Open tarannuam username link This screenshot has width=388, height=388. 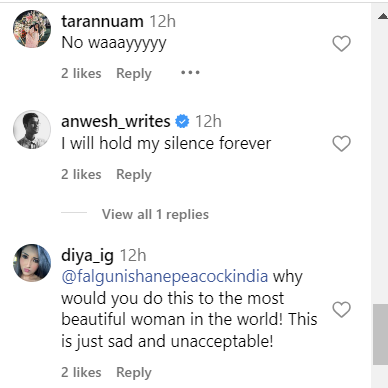coord(102,22)
